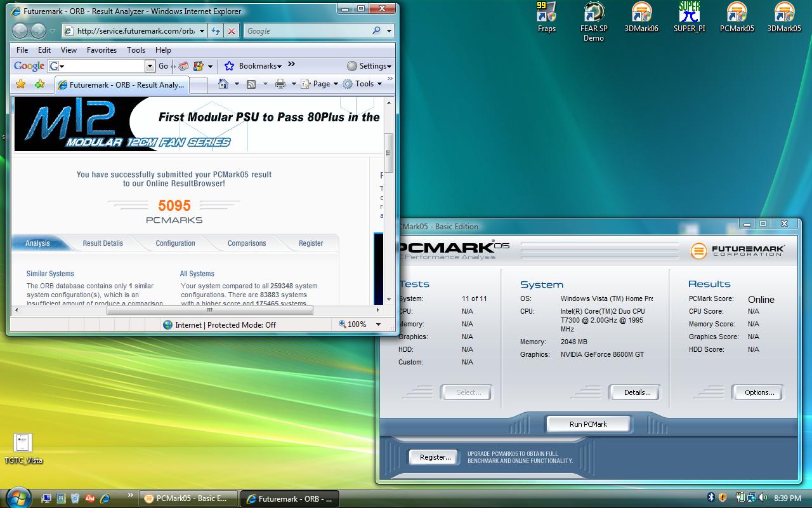
Task: Click Run PCMark button
Action: coord(588,424)
